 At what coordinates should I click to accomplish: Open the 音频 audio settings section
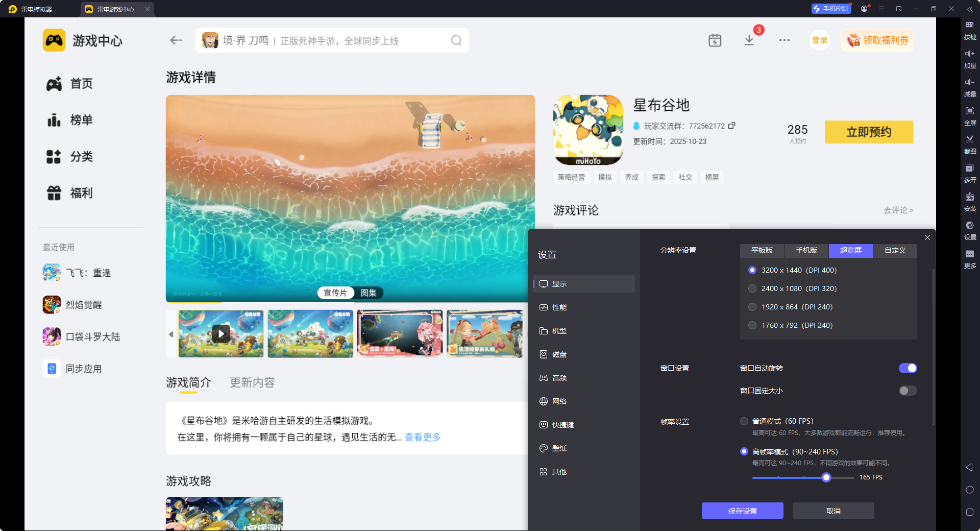[x=559, y=377]
